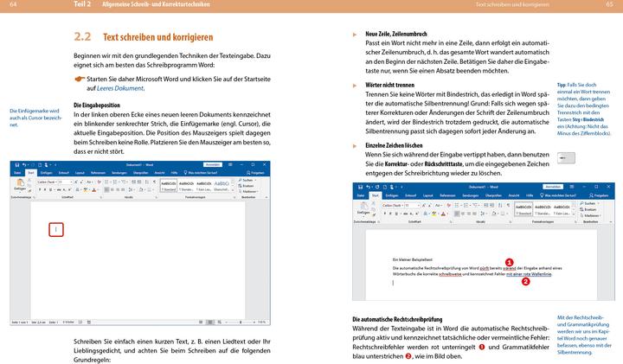Open the font size dropdown in the right Word window
This screenshot has width=623, height=364.
420,206
